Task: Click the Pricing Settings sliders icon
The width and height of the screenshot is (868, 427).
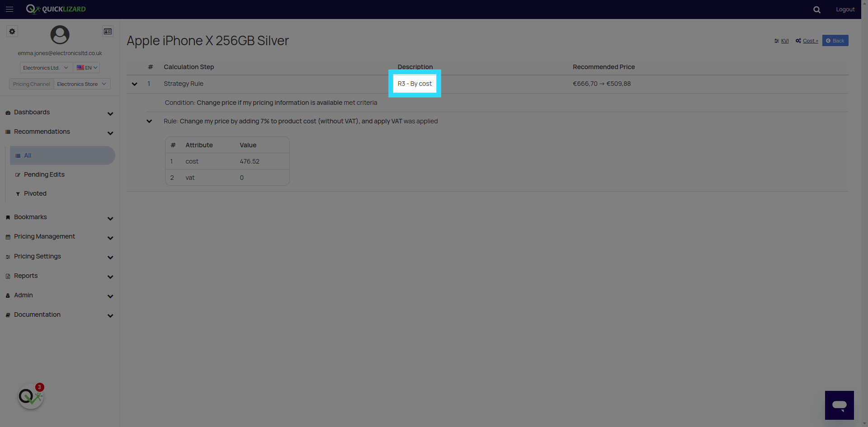Action: pyautogui.click(x=8, y=257)
